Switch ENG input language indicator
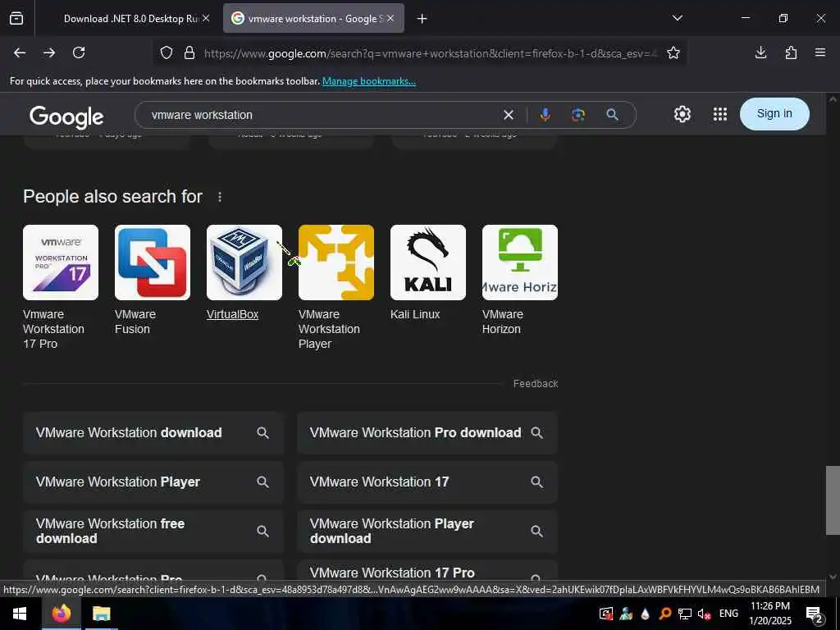The image size is (840, 630). (728, 614)
